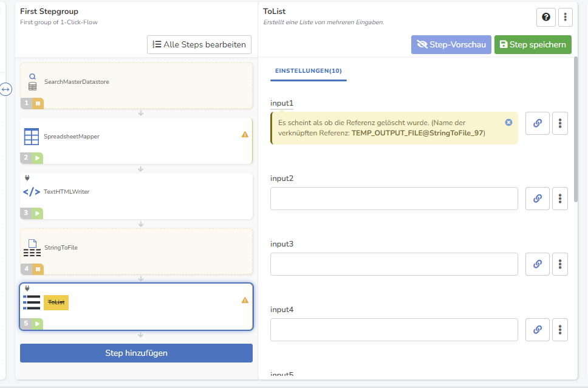
Task: Click link reference icon for input3
Action: click(x=538, y=264)
